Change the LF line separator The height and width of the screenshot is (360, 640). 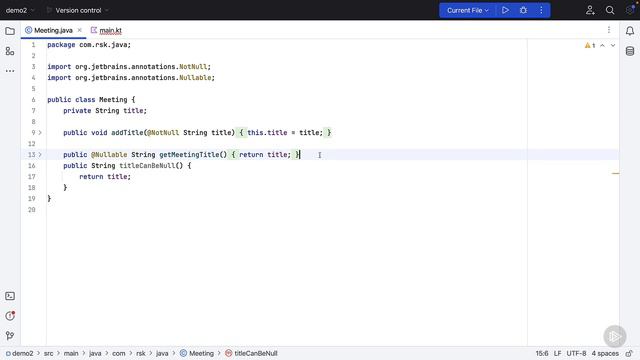(x=558, y=353)
